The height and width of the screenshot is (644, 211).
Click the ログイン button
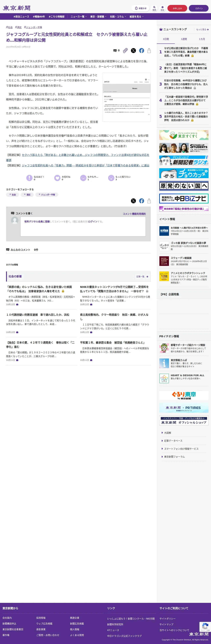pyautogui.click(x=199, y=8)
